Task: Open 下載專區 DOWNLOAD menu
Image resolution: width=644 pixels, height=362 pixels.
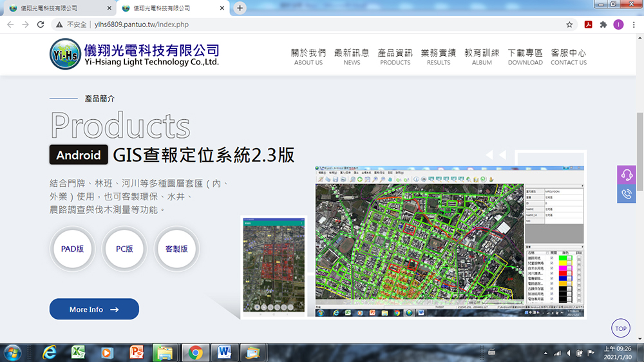Action: click(x=526, y=57)
